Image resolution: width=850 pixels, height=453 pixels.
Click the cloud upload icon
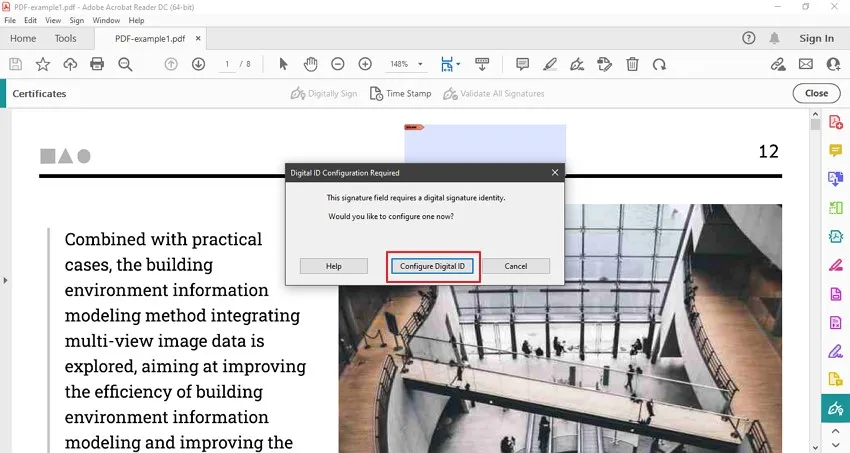[x=70, y=64]
